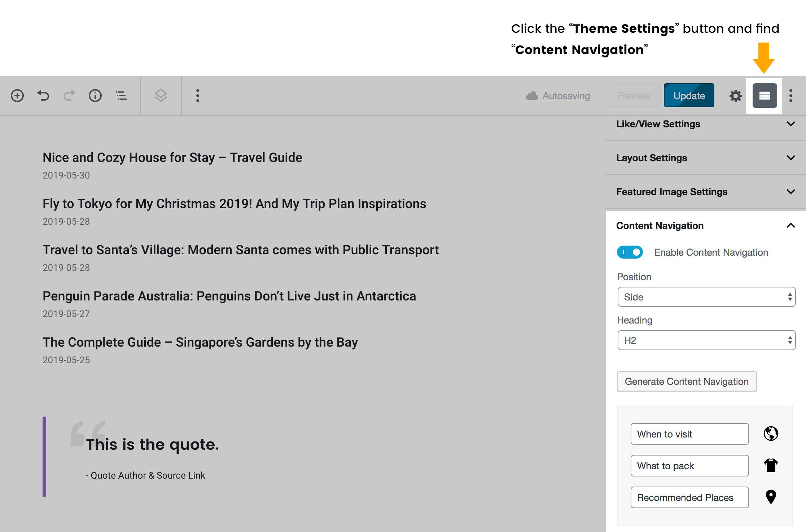The width and height of the screenshot is (806, 532).
Task: Click the Undo icon
Action: click(x=43, y=96)
